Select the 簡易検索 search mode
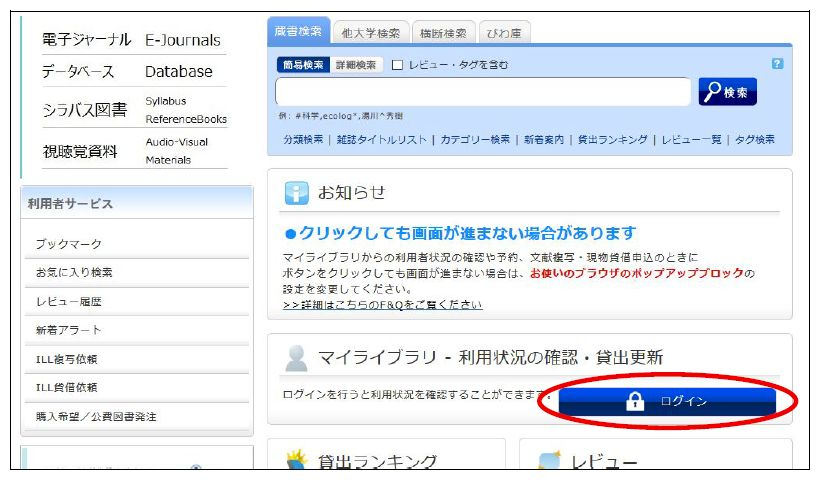Viewport: 822px width, 480px height. 303,65
